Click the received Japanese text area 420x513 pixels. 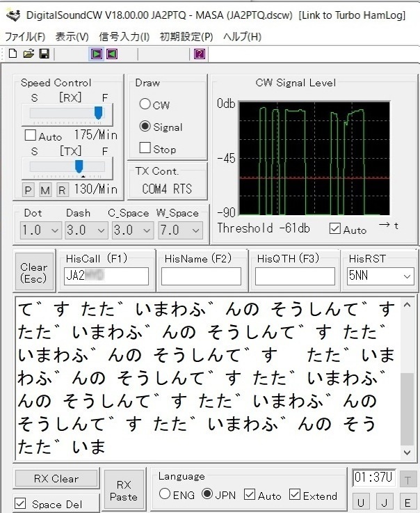coord(208,378)
